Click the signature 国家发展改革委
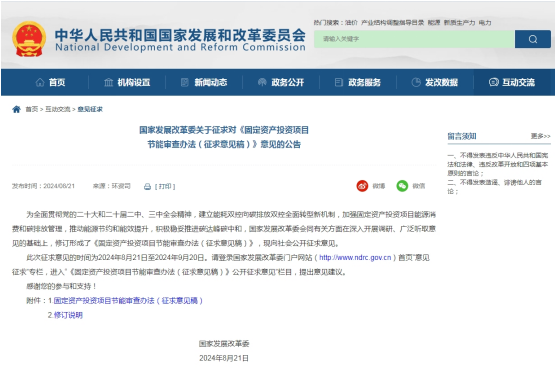 tap(224, 344)
